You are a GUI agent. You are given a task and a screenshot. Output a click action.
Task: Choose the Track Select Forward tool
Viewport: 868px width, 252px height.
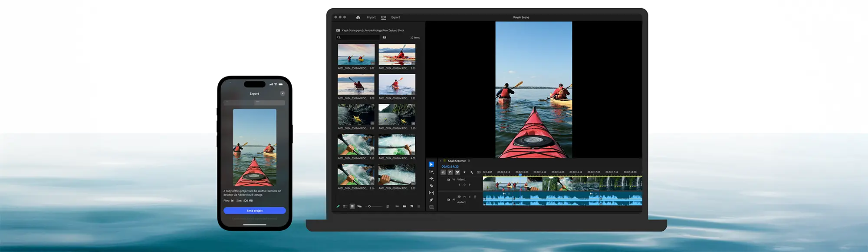point(431,172)
